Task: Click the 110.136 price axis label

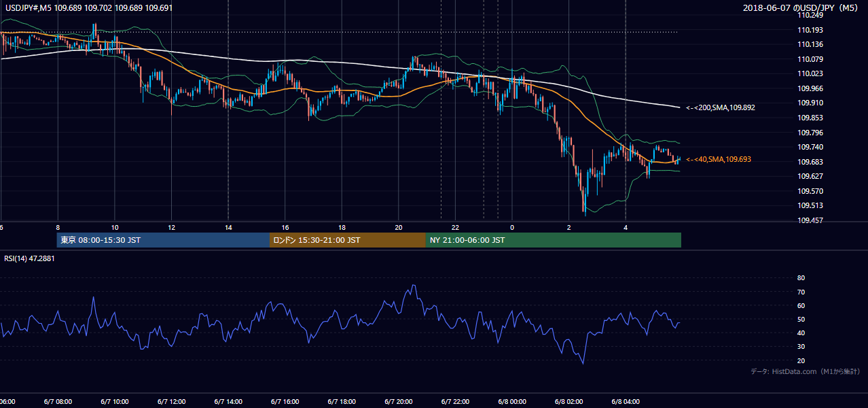Action: (810, 45)
